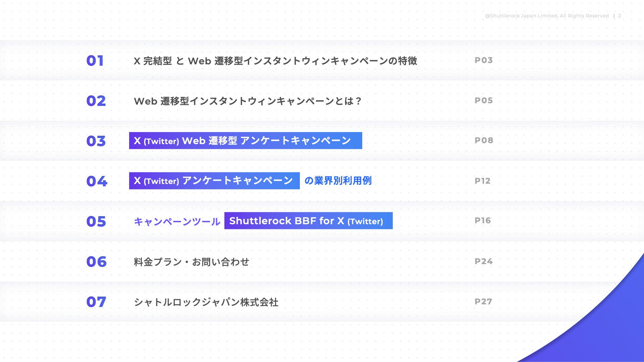Click page reference P27
This screenshot has height=362, width=644.
483,302
